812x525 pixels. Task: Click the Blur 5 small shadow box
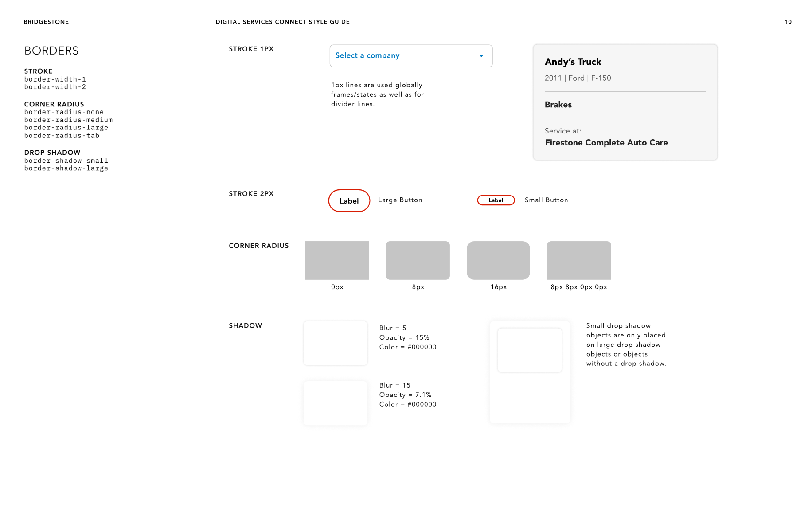[336, 343]
